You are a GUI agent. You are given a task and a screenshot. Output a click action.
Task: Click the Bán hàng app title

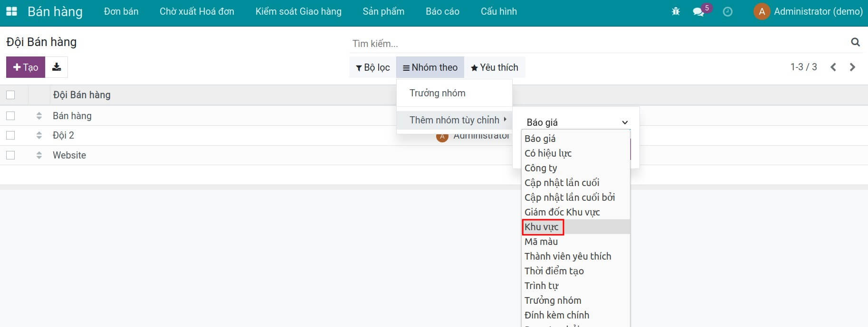[55, 11]
